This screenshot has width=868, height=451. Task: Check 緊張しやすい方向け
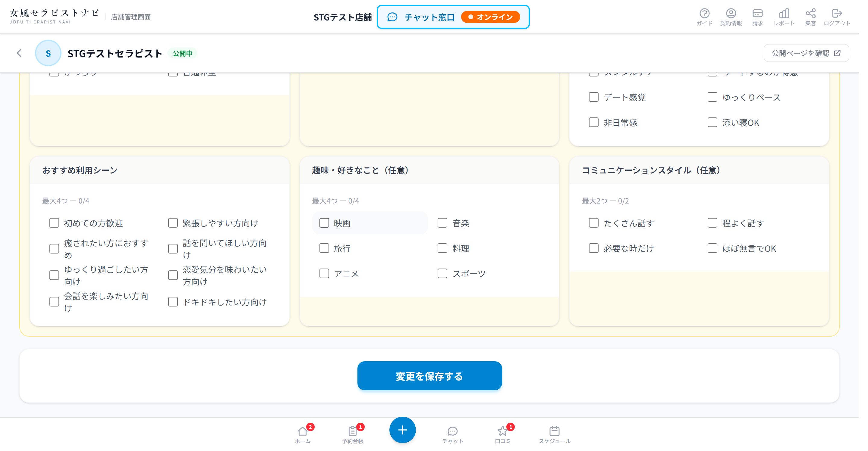pos(175,225)
